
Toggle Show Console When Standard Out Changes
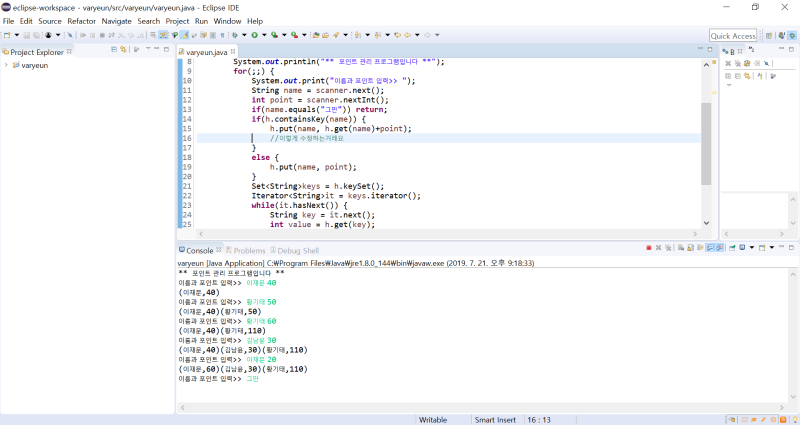(710, 247)
